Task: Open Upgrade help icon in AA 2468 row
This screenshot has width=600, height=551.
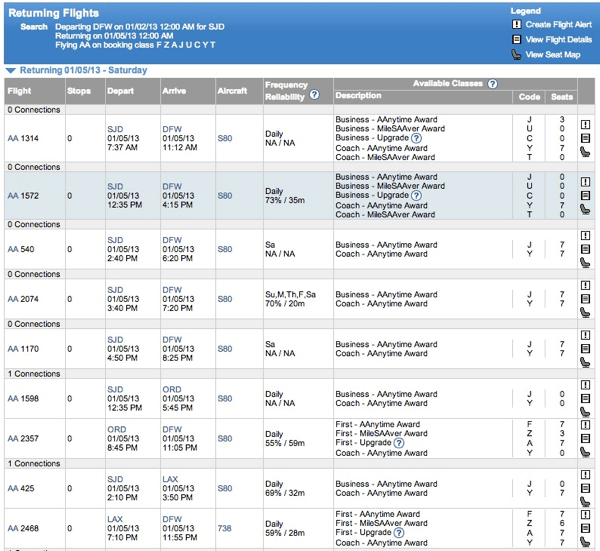Action: coord(399,533)
